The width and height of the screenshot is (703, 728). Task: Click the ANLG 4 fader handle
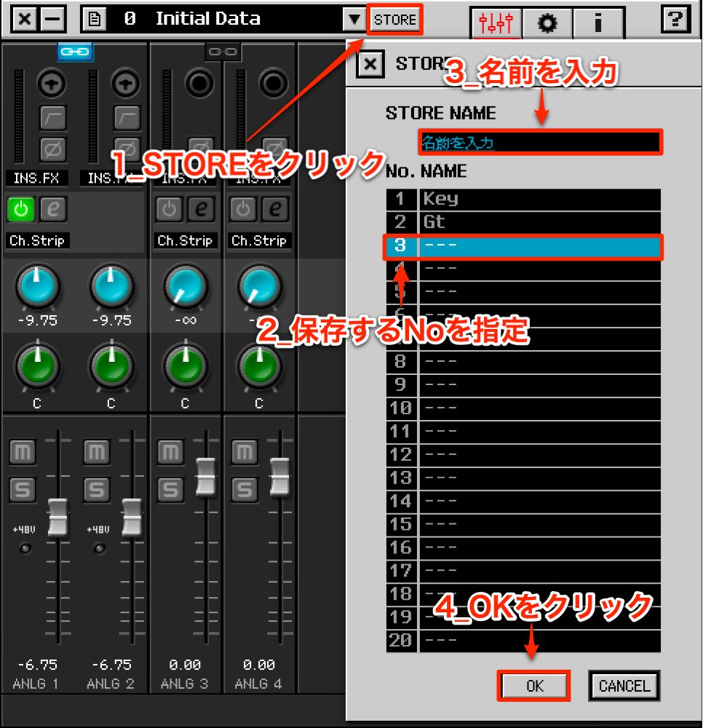click(x=279, y=476)
